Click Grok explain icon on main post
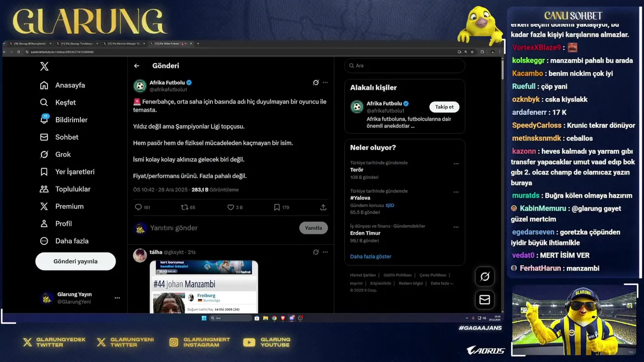 point(315,82)
